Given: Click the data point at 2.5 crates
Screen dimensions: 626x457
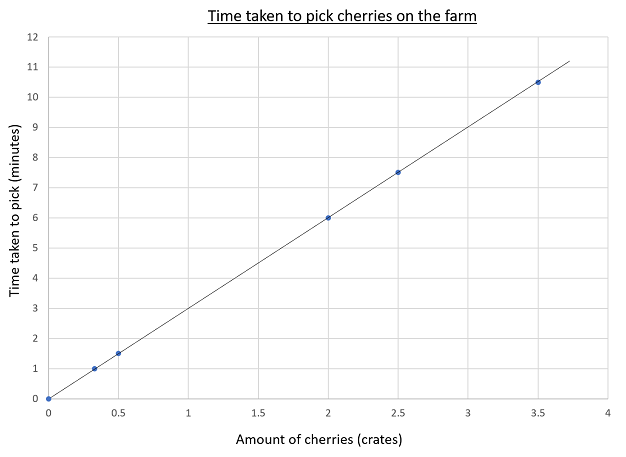Looking at the screenshot, I should (398, 172).
